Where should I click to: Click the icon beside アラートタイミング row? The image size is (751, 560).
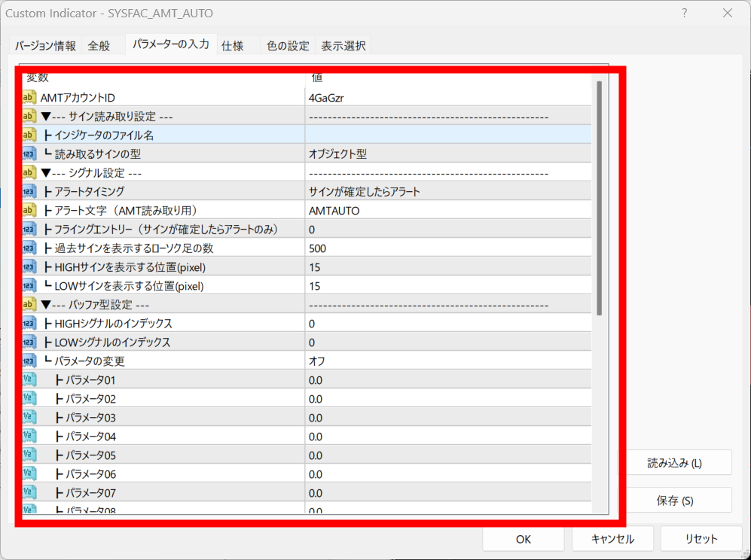pyautogui.click(x=29, y=191)
